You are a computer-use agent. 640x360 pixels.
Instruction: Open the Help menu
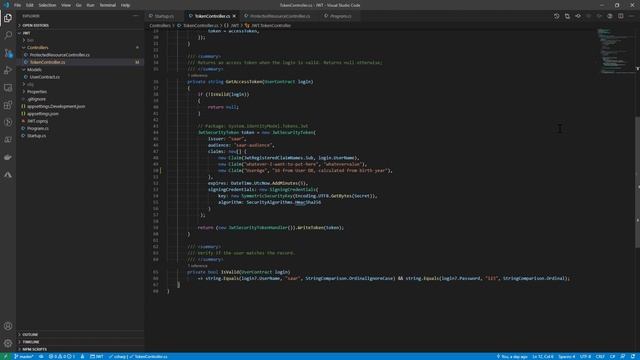tap(125, 5)
